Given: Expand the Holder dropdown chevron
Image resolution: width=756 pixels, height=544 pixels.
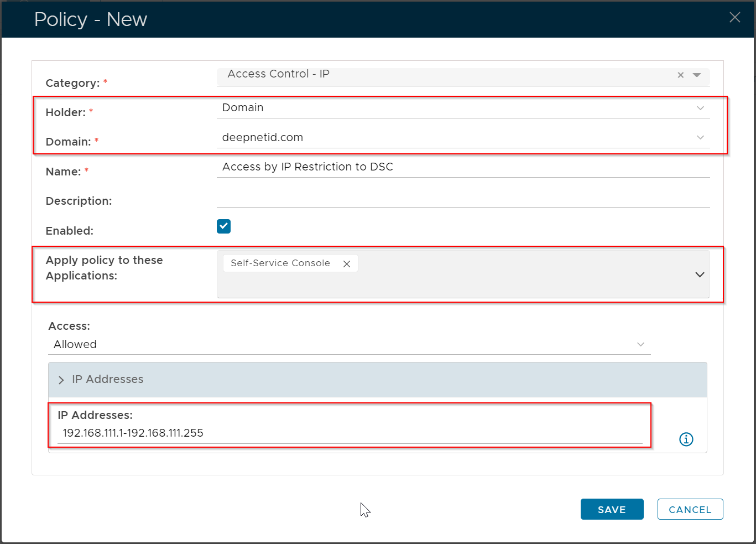Looking at the screenshot, I should tap(700, 108).
